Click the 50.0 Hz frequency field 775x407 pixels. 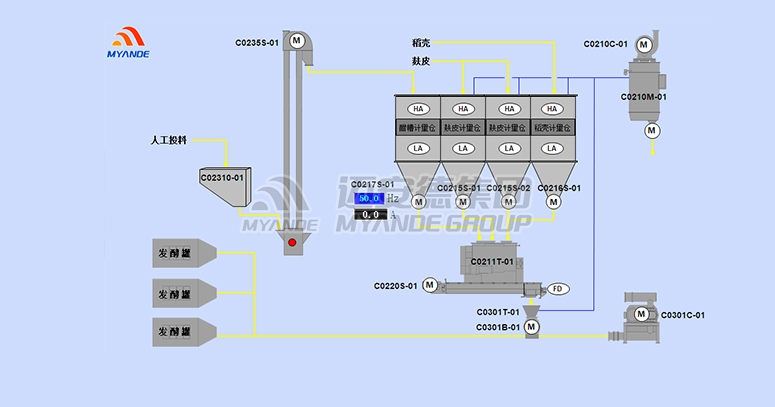[x=370, y=198]
